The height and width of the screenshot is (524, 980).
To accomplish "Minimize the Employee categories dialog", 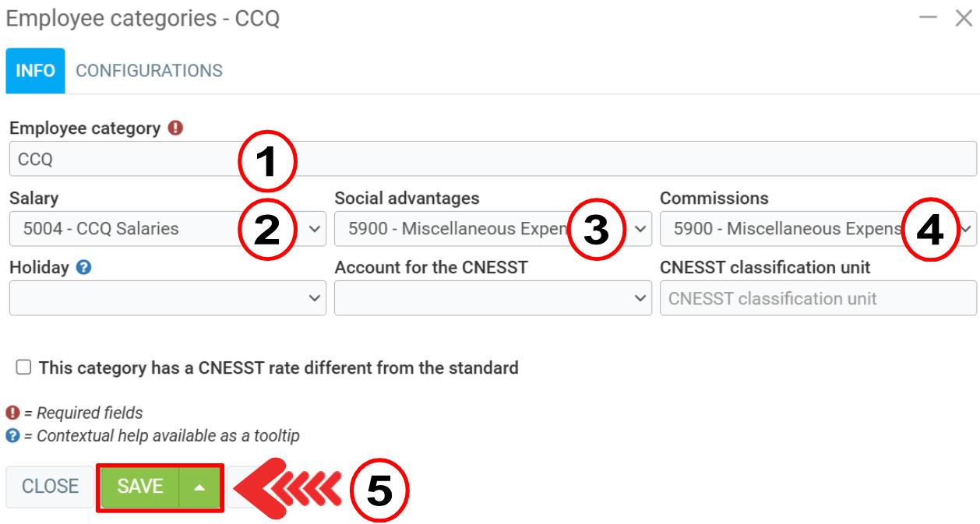I will 928,18.
